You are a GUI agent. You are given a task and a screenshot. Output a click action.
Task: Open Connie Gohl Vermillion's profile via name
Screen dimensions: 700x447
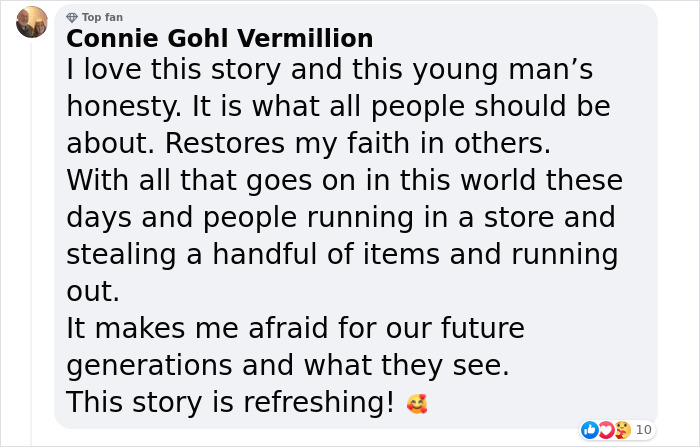tap(220, 38)
